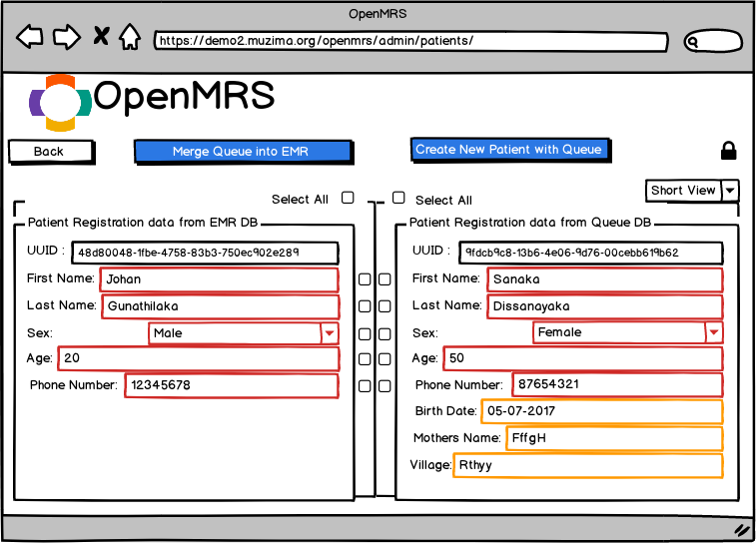
Task: Tick Queue-side checkbox for Phone Number row
Action: (384, 386)
